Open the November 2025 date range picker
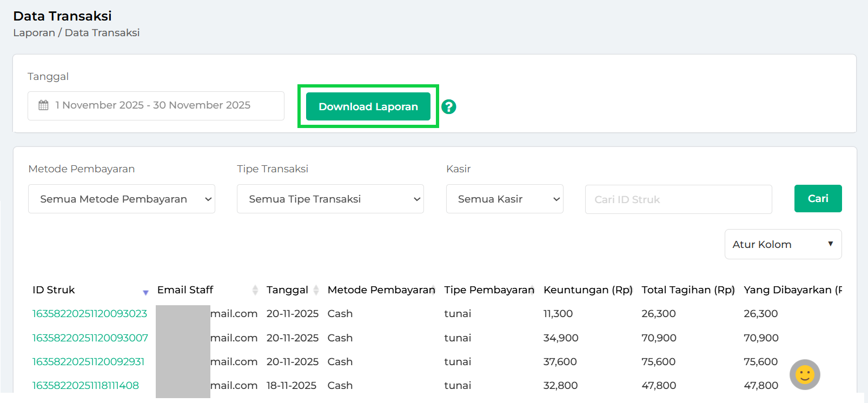The image size is (868, 403). [x=156, y=105]
